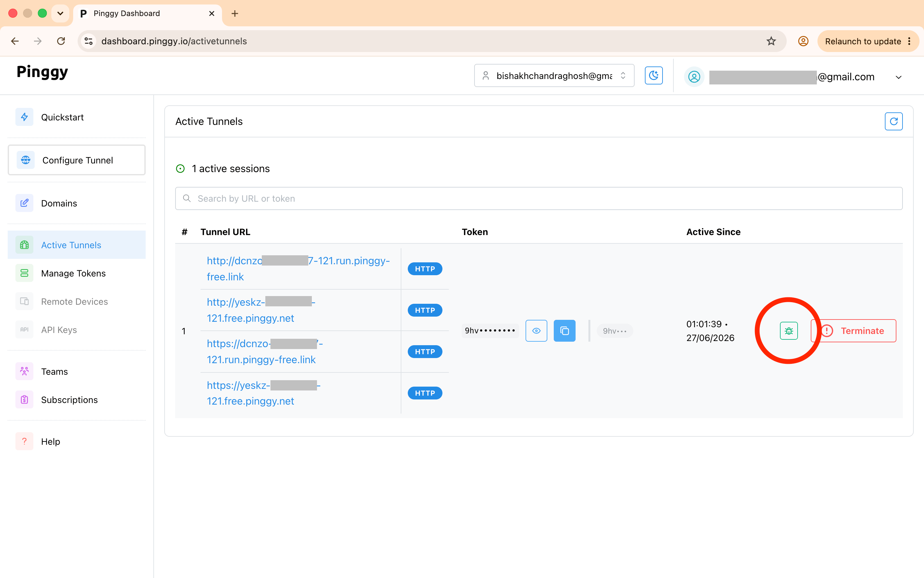This screenshot has height=578, width=924.
Task: Open Subscriptions page
Action: [76, 400]
